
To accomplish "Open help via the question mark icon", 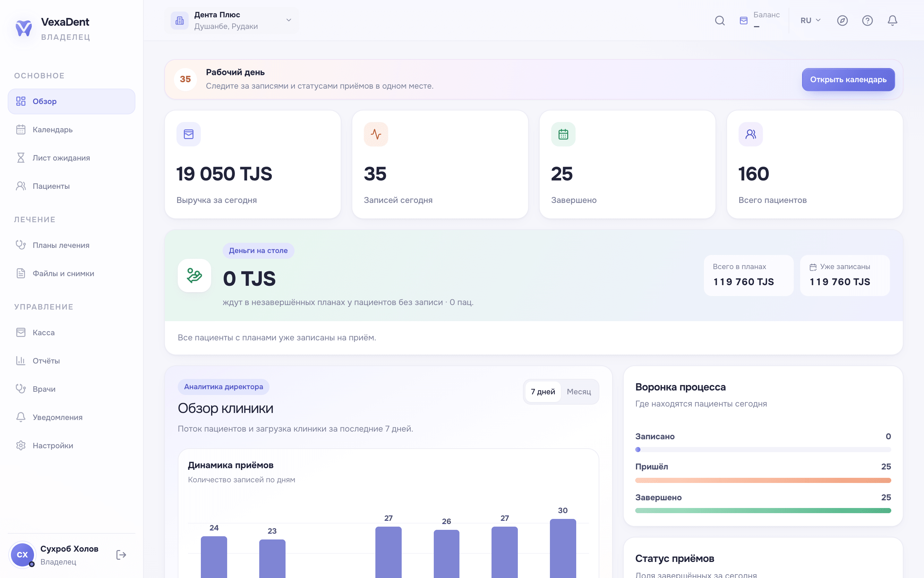I will (x=868, y=20).
